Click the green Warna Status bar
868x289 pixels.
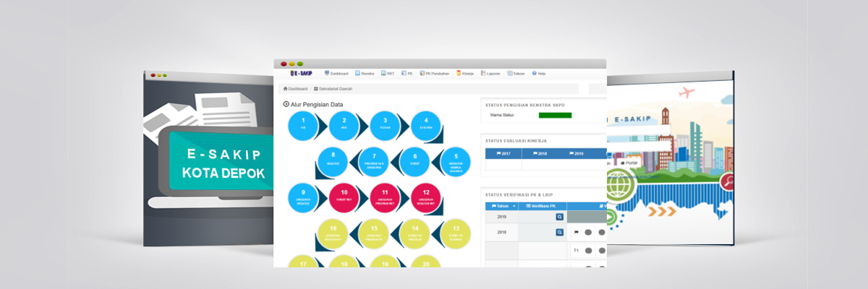click(555, 115)
